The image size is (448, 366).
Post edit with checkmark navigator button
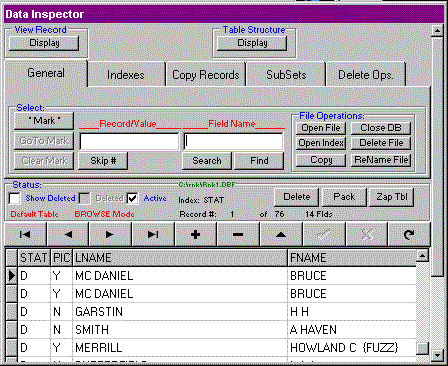coord(324,235)
